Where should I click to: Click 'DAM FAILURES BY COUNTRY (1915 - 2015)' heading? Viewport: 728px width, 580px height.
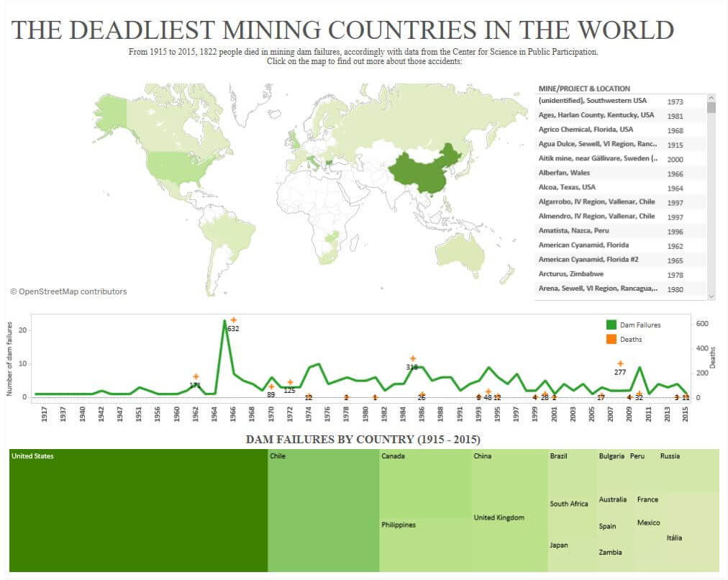pyautogui.click(x=363, y=439)
